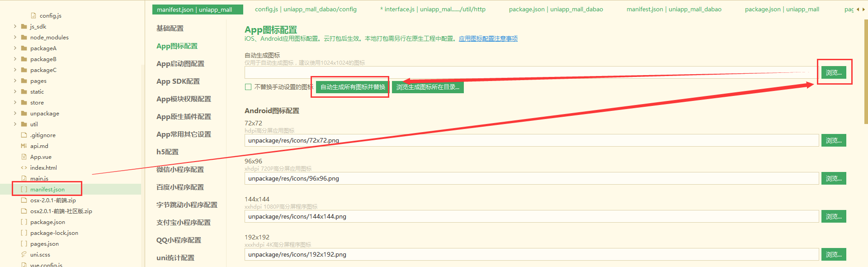Click the editor vertical scrollbar
The height and width of the screenshot is (267, 868).
(866, 72)
